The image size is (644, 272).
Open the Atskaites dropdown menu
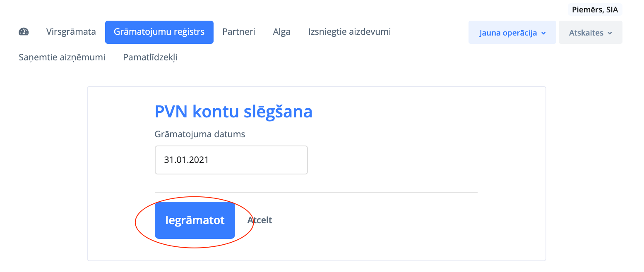click(586, 33)
